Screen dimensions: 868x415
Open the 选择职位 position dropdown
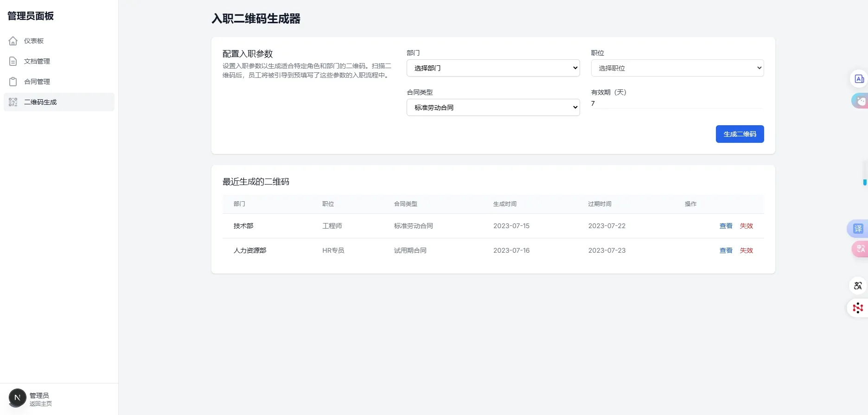[x=677, y=68]
